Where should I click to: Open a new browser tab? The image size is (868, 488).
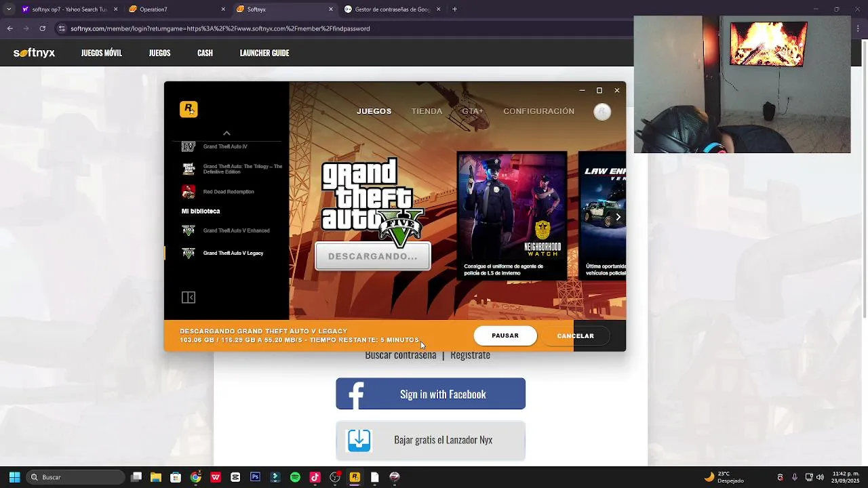[x=454, y=9]
